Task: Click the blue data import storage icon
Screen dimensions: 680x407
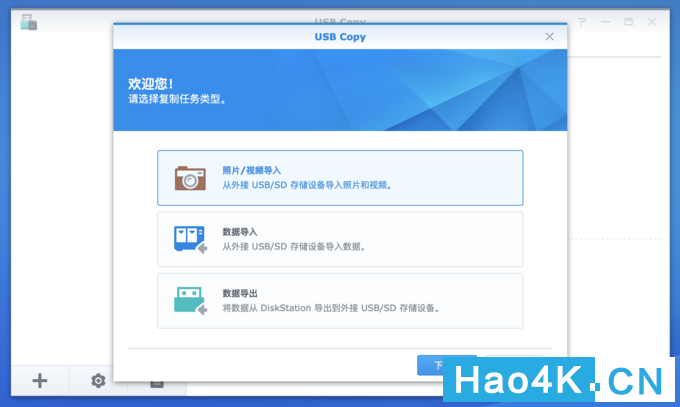Action: [x=190, y=239]
